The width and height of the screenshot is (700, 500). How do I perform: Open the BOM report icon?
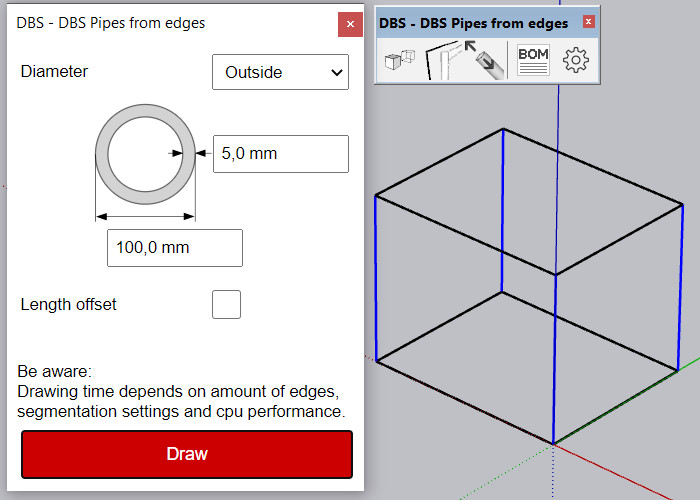(x=533, y=60)
